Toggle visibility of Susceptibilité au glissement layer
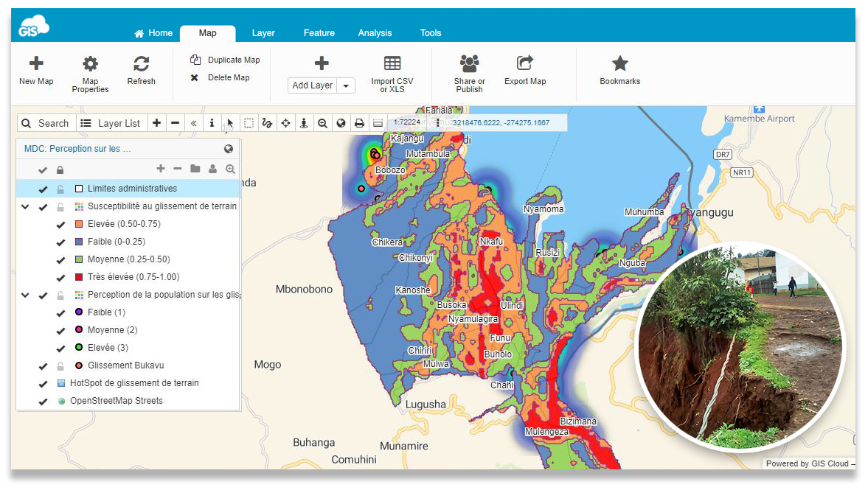The image size is (868, 490). pos(43,207)
